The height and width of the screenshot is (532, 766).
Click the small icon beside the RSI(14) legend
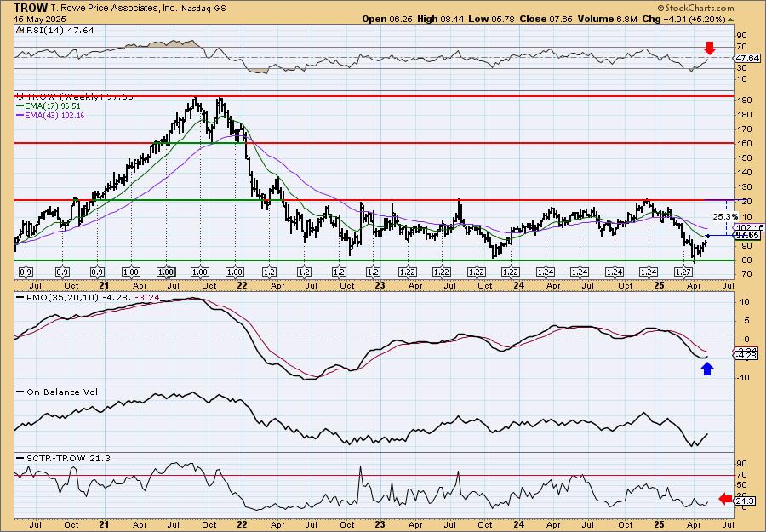click(20, 30)
